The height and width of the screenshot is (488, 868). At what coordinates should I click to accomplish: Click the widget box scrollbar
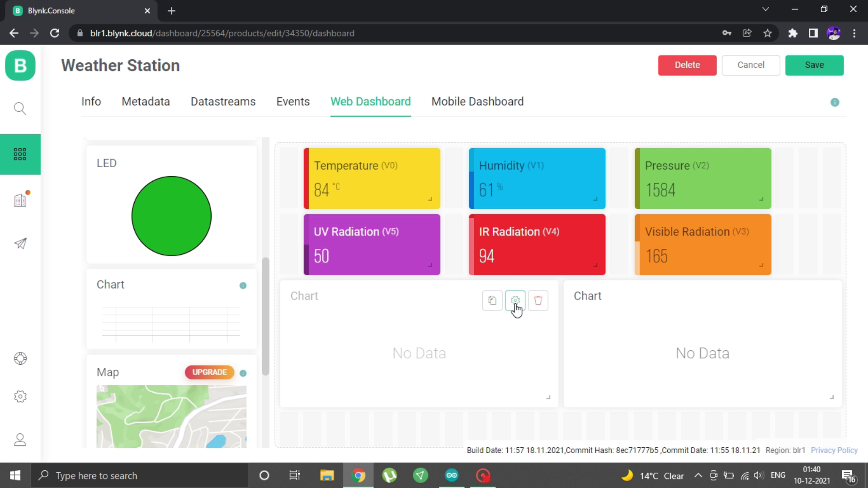pos(265,316)
